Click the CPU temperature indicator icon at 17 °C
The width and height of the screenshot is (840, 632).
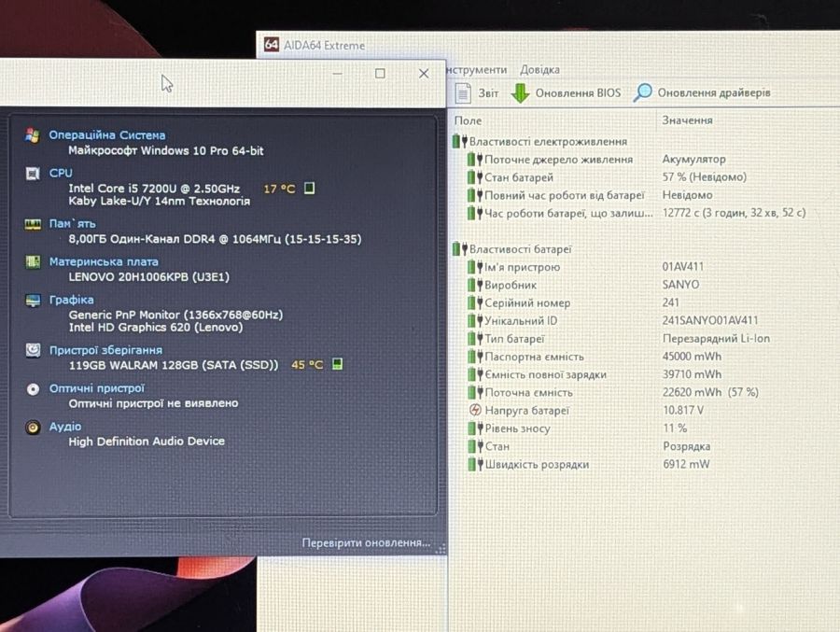coord(309,189)
